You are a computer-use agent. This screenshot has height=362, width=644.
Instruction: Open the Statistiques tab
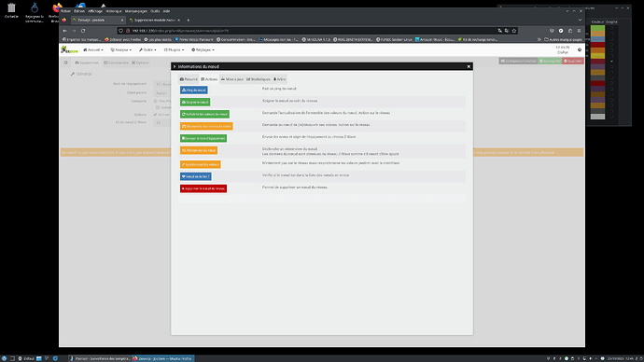coord(259,79)
